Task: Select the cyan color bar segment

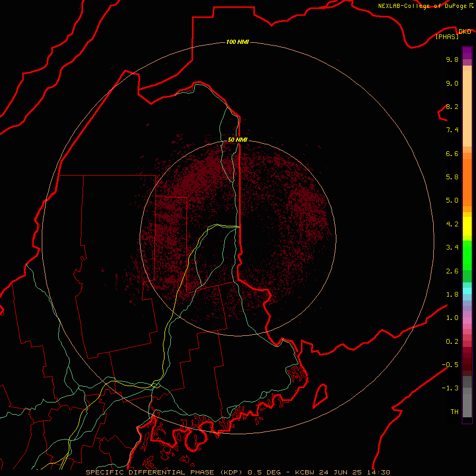Action: click(467, 291)
